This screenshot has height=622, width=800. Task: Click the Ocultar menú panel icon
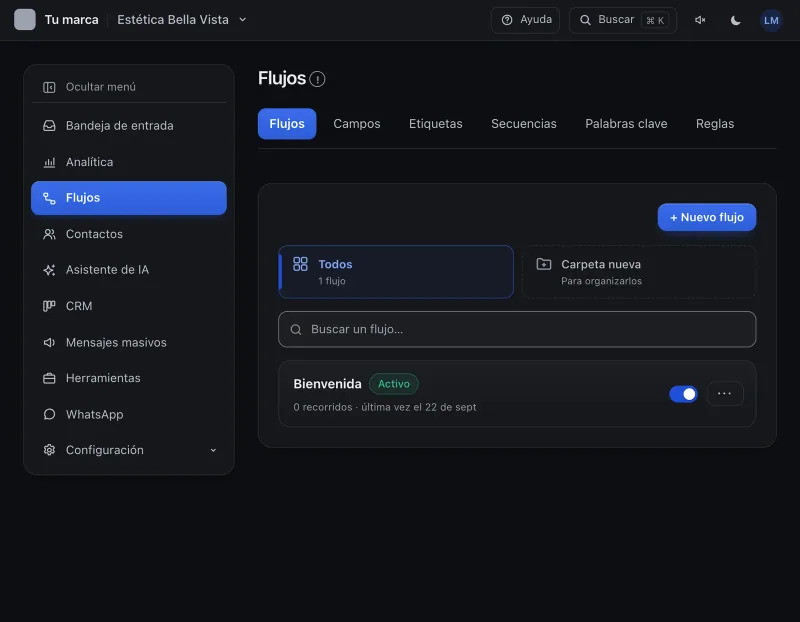pyautogui.click(x=49, y=87)
